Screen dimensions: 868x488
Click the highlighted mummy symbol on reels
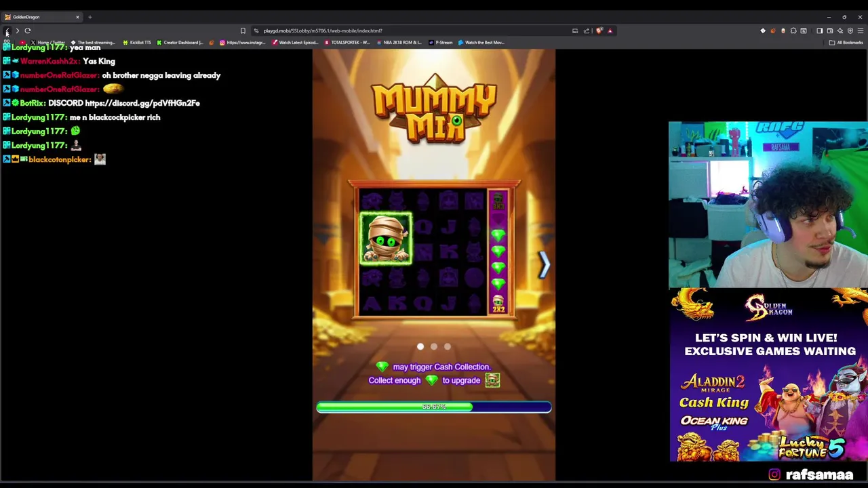pyautogui.click(x=386, y=239)
